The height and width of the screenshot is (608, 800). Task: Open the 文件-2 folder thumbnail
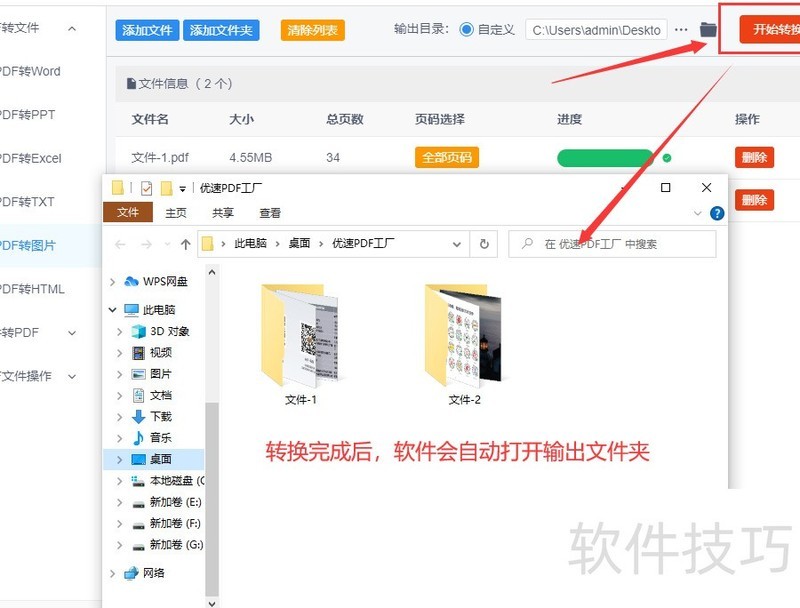click(463, 336)
